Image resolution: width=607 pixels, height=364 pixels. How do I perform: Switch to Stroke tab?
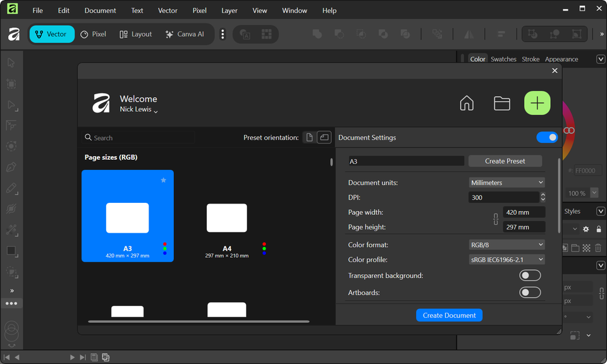click(530, 59)
